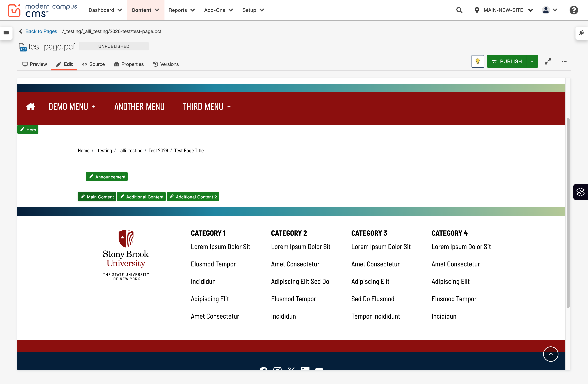
Task: Click the UNPUBLISHED status badge
Action: click(114, 46)
